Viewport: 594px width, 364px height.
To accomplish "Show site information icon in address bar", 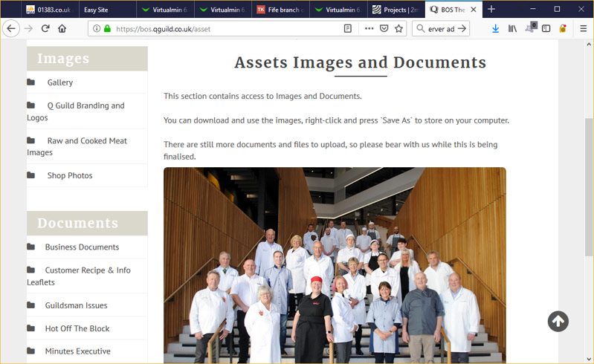I will 97,28.
